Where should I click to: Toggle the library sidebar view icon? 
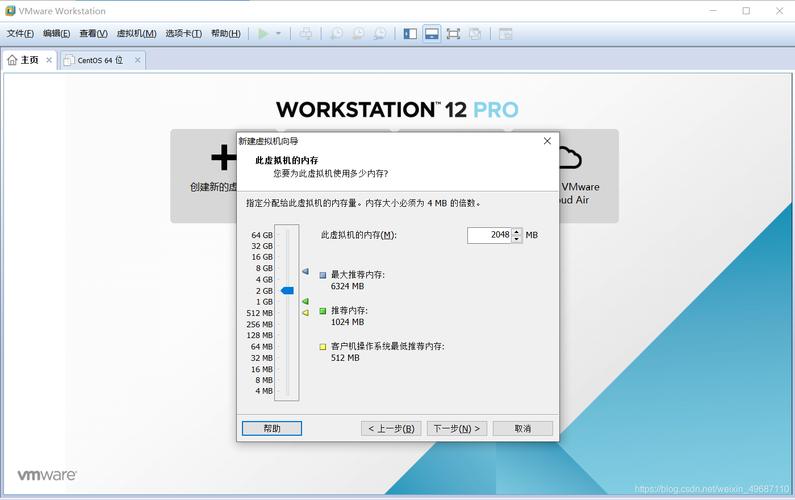(x=410, y=33)
